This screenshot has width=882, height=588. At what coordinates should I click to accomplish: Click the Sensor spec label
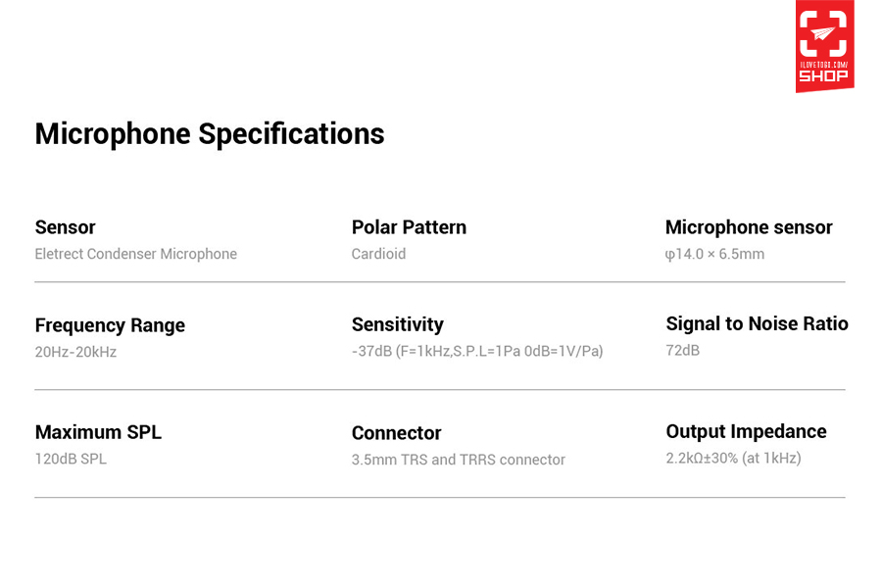pyautogui.click(x=66, y=227)
